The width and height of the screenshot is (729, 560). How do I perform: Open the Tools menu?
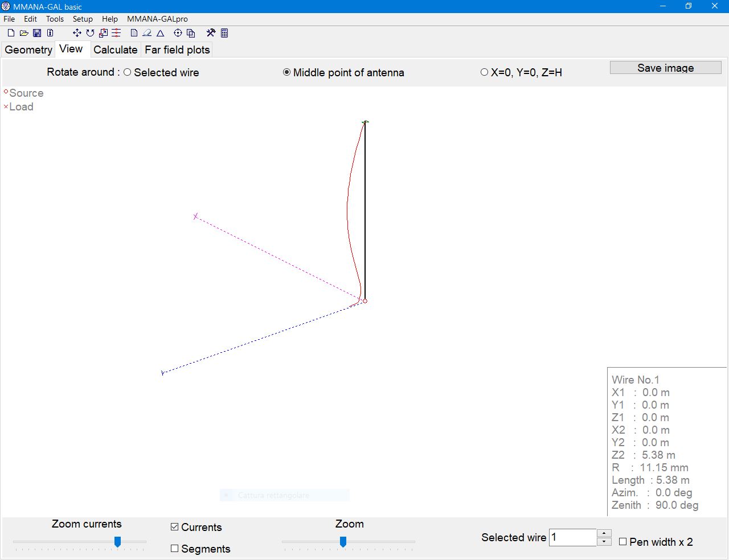[55, 19]
